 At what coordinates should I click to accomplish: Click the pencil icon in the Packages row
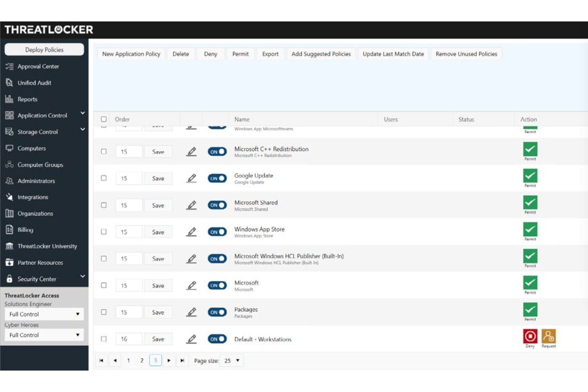191,312
